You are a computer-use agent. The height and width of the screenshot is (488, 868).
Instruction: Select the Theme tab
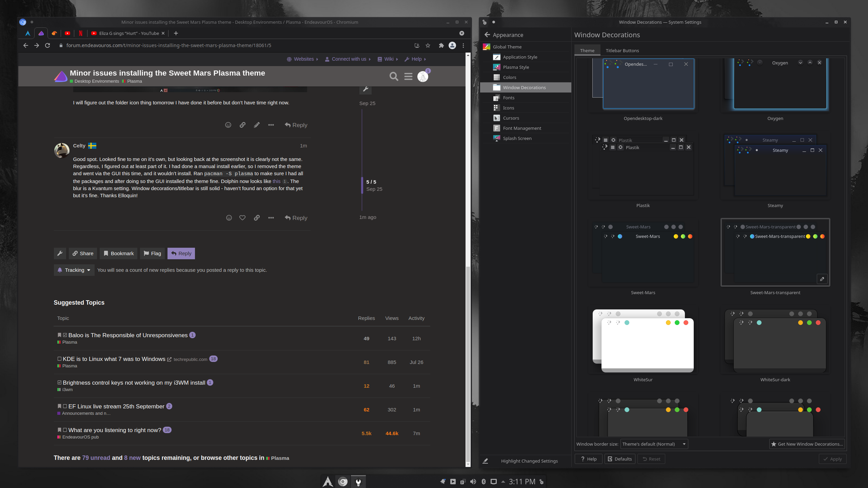(x=587, y=50)
